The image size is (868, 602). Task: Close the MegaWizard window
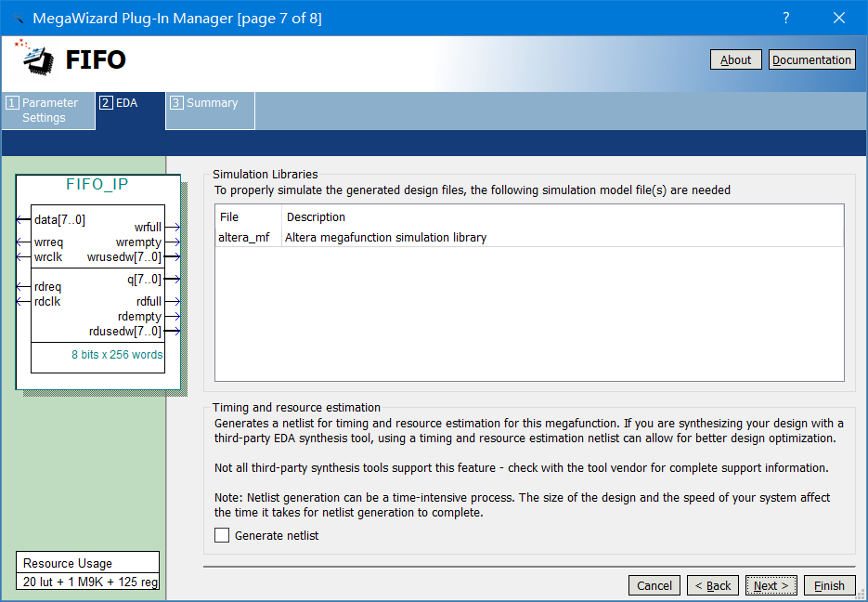839,18
